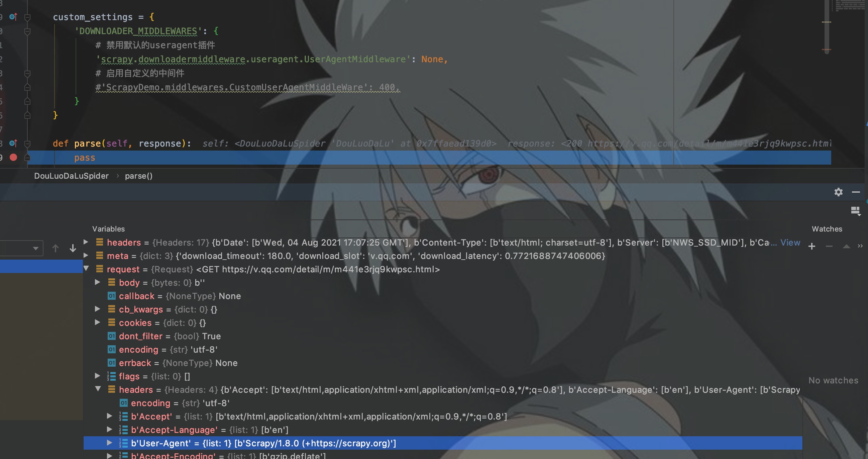Fold custom_settings block via gutter fold marker
Viewport: 868px width, 459px height.
28,17
